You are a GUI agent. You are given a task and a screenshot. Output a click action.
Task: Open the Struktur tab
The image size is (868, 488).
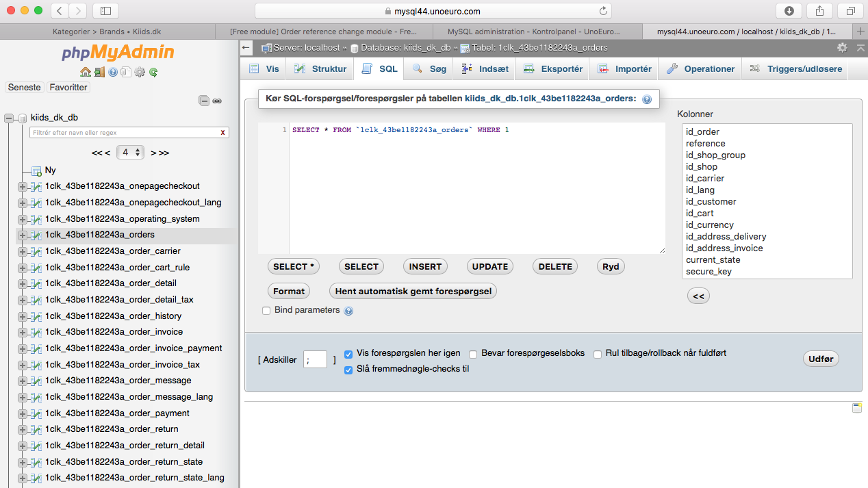point(320,69)
